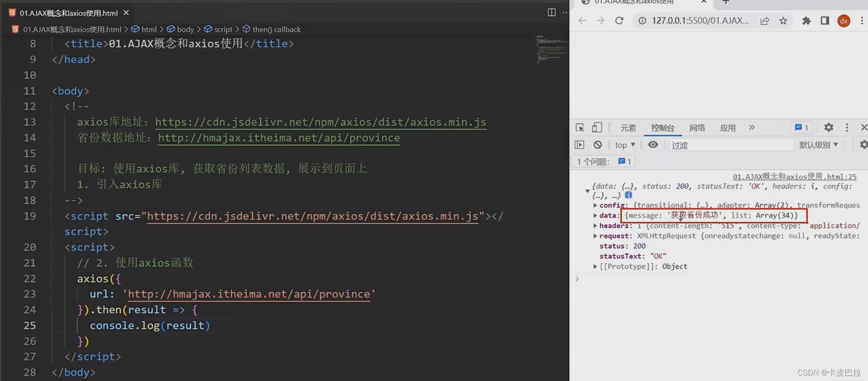Go forward in the browser
Screen dimensions: 868x381
600,20
